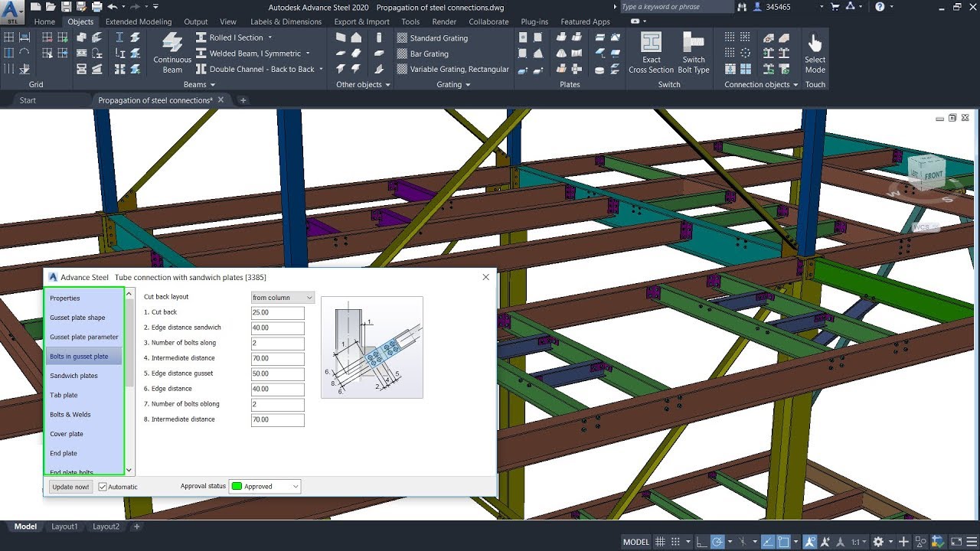Enable the Automatic checkbox in the connection dialog

[103, 486]
